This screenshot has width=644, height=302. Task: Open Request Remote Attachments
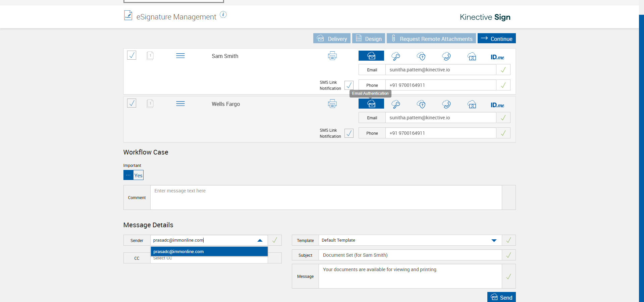click(x=431, y=39)
